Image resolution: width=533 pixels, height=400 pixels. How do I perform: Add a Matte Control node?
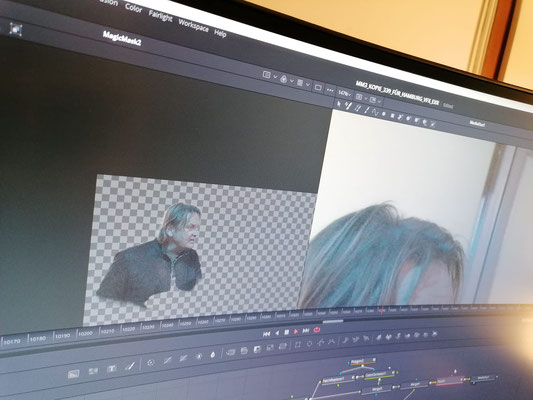click(257, 349)
